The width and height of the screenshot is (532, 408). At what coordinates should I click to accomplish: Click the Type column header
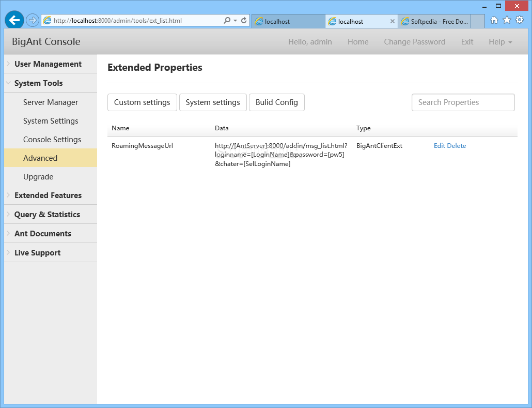(x=364, y=128)
